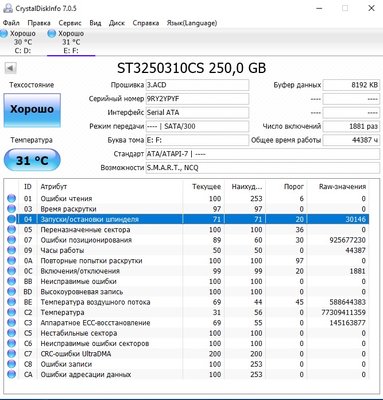Click the Порог column header
The width and height of the screenshot is (383, 400).
(294, 187)
